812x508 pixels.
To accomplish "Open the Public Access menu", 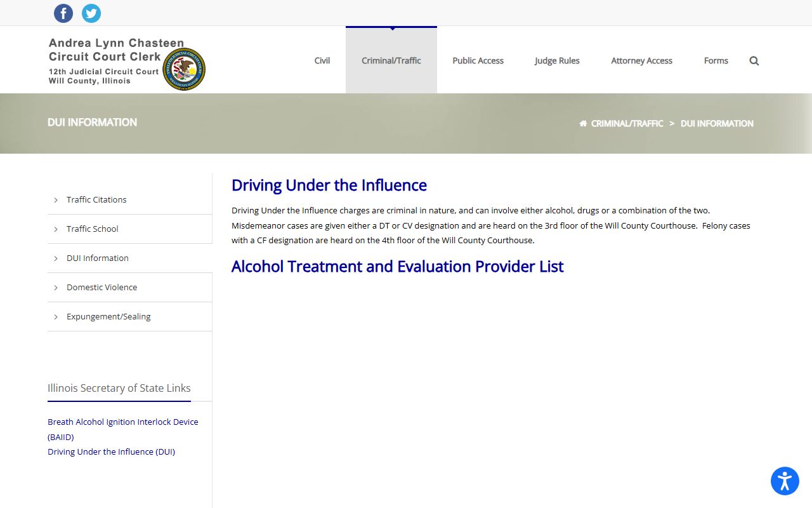I will (x=478, y=60).
